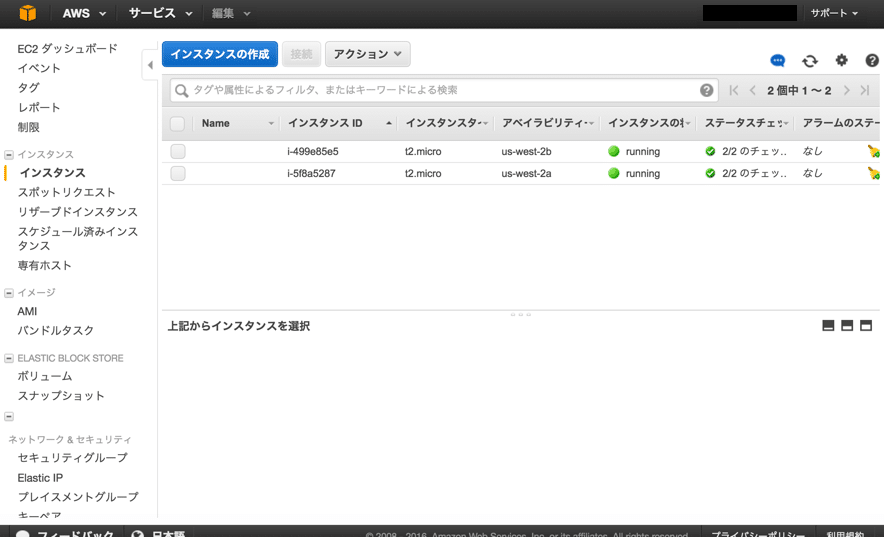
Task: Open ボリューム in sidebar
Action: 45,376
